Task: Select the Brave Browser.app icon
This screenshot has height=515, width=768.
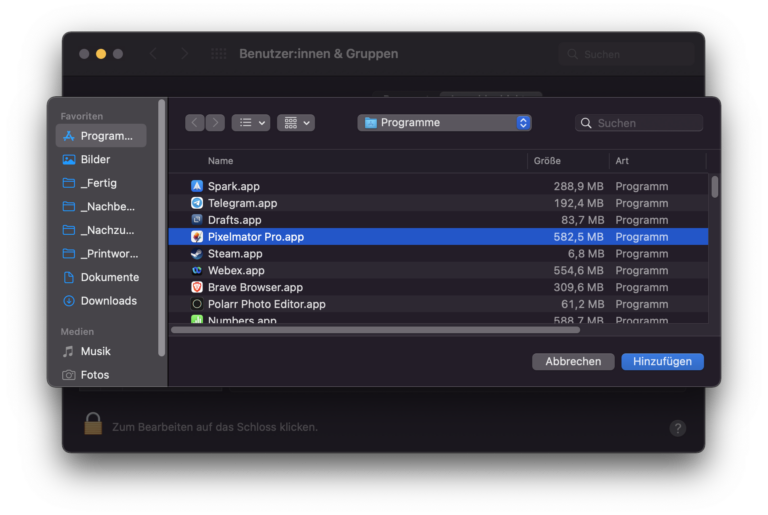Action: click(x=197, y=287)
